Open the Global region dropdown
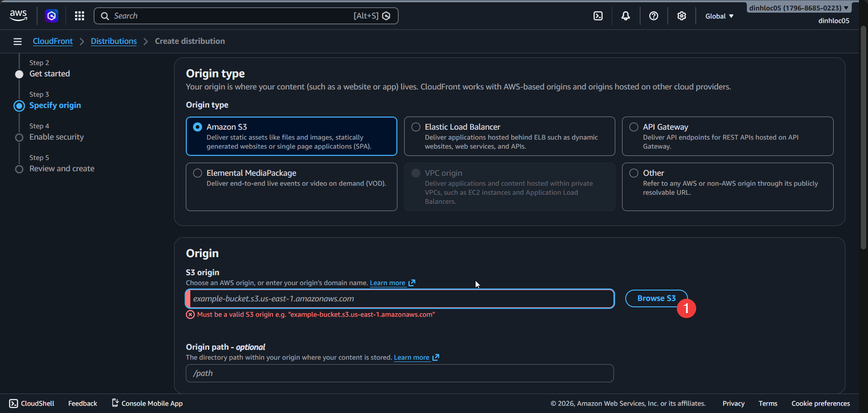The width and height of the screenshot is (868, 413). coord(719,16)
